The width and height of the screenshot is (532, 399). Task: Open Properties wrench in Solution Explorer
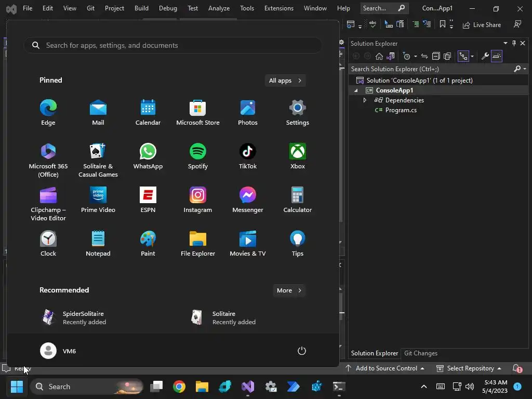[485, 56]
